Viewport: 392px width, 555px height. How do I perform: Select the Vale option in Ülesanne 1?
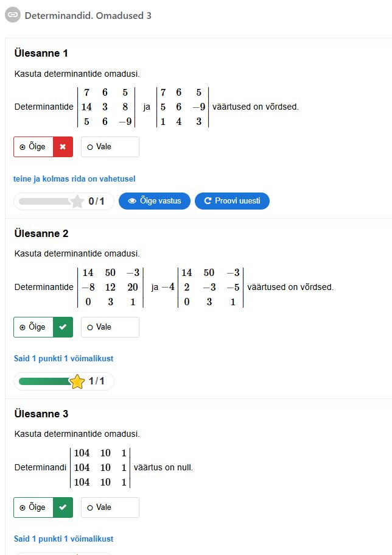(110, 147)
